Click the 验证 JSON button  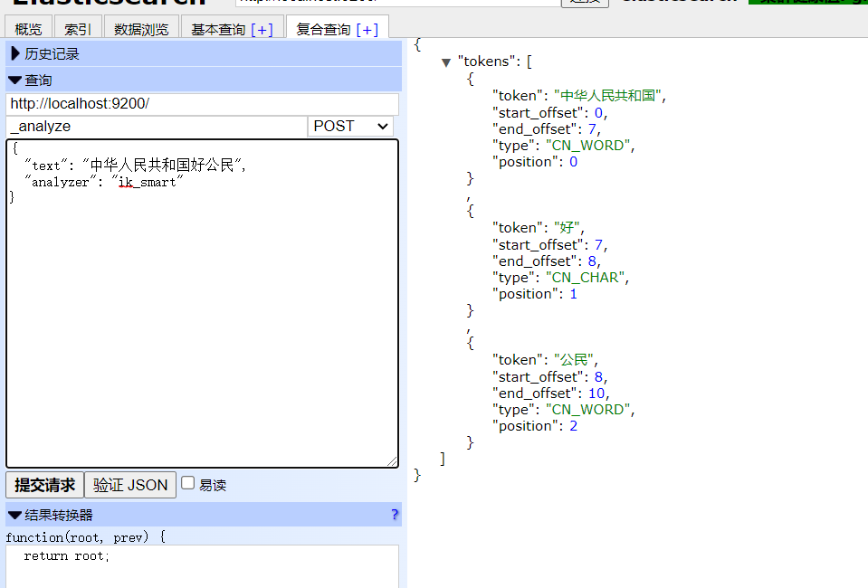coord(130,485)
